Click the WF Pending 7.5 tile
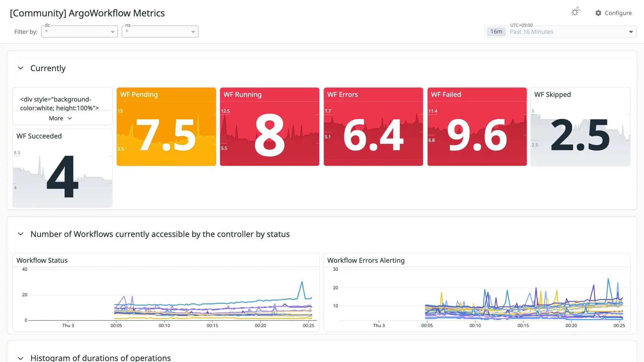The height and width of the screenshot is (362, 644). [166, 127]
